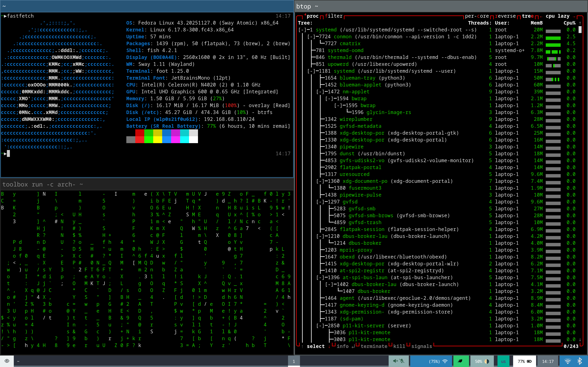Click the muted microphone icon

click(x=402, y=361)
